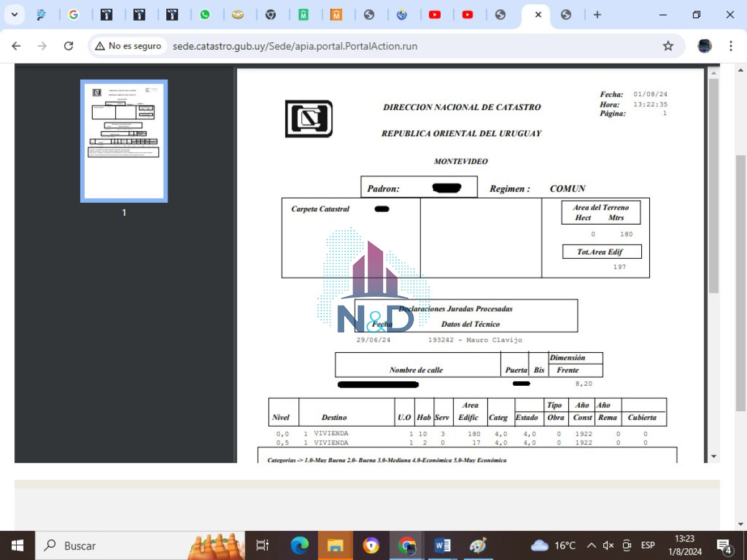Click the 'MONTEVIDEO' heading
This screenshot has height=560, width=747.
point(461,161)
